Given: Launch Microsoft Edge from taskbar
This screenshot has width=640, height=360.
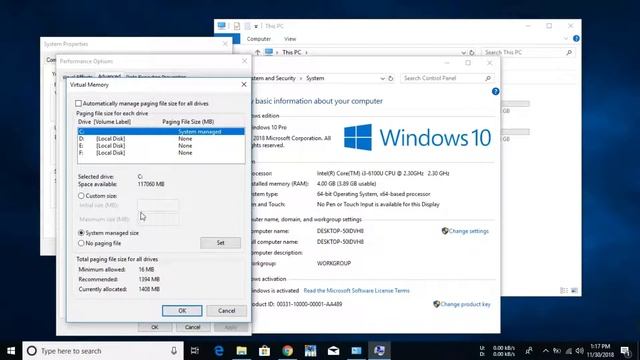Looking at the screenshot, I should [219, 351].
